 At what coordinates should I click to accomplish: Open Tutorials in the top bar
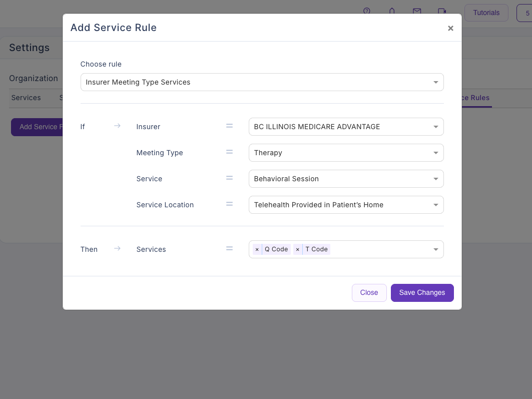(x=486, y=13)
